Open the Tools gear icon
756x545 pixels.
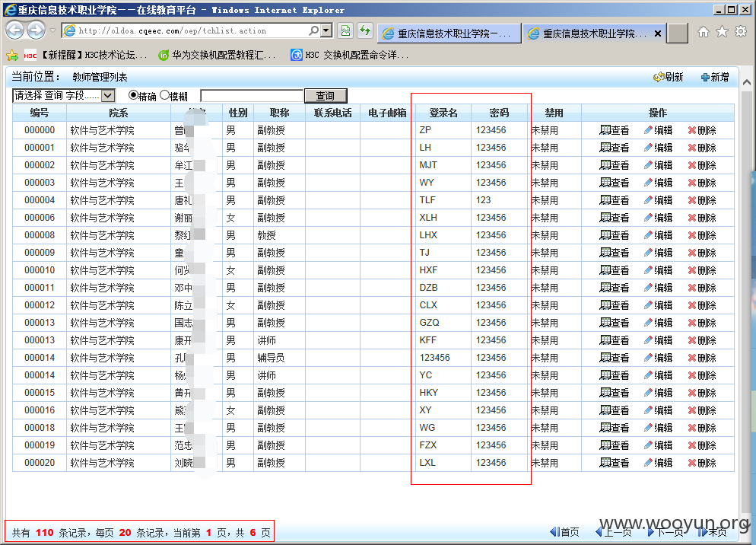(x=741, y=32)
